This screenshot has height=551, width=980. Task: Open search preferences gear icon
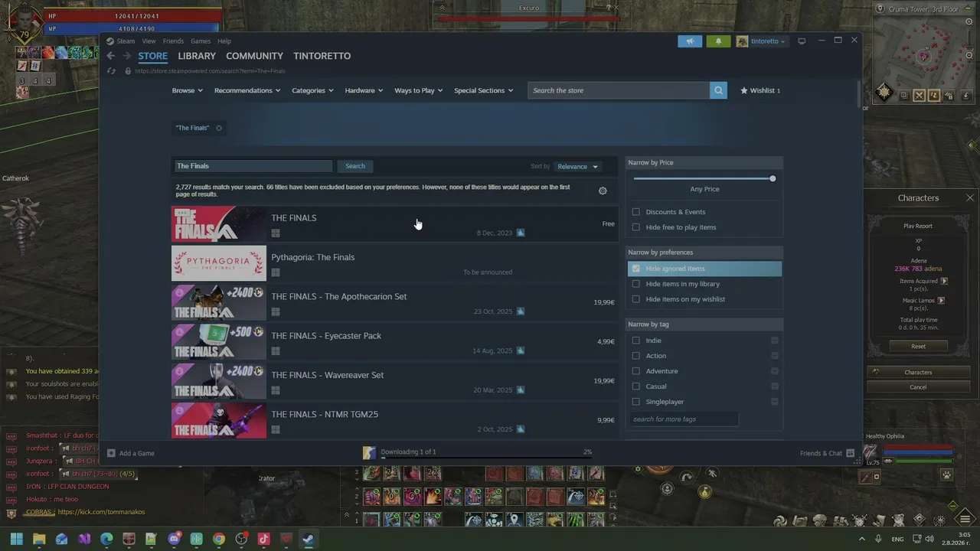[x=603, y=191]
